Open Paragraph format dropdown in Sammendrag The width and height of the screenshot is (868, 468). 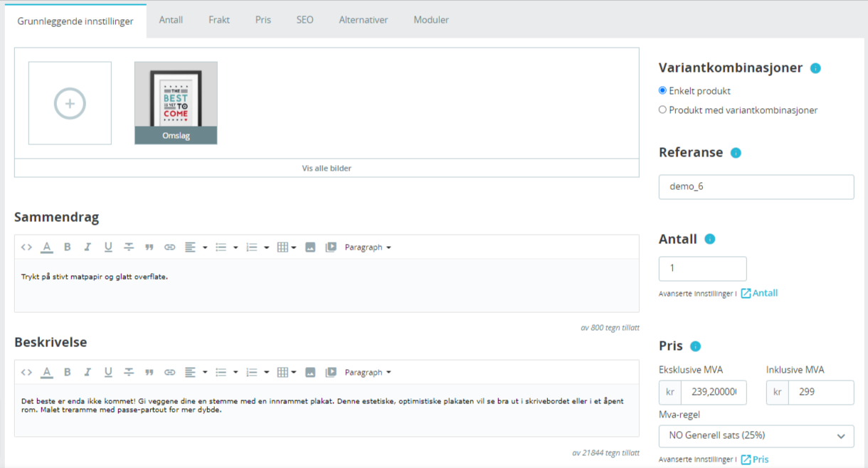coord(368,248)
